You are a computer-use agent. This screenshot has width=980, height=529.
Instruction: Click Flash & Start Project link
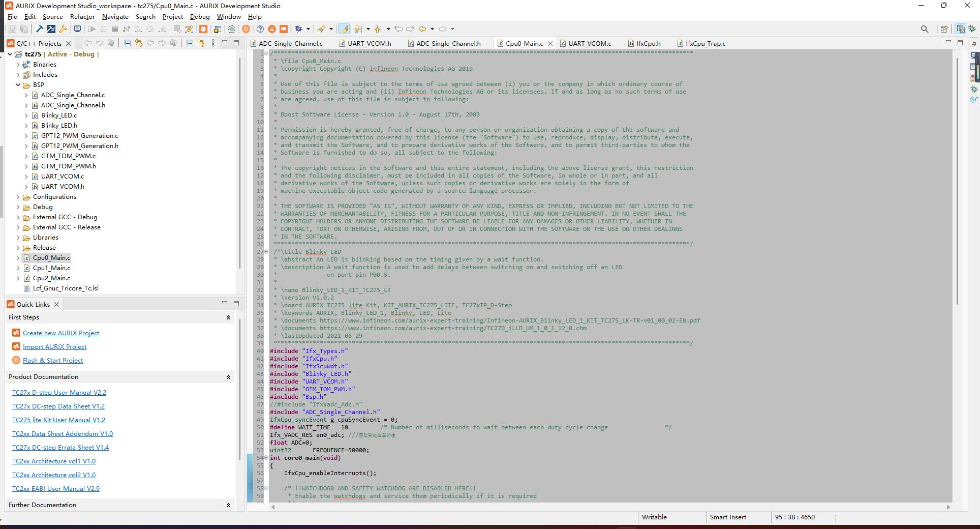pyautogui.click(x=53, y=360)
